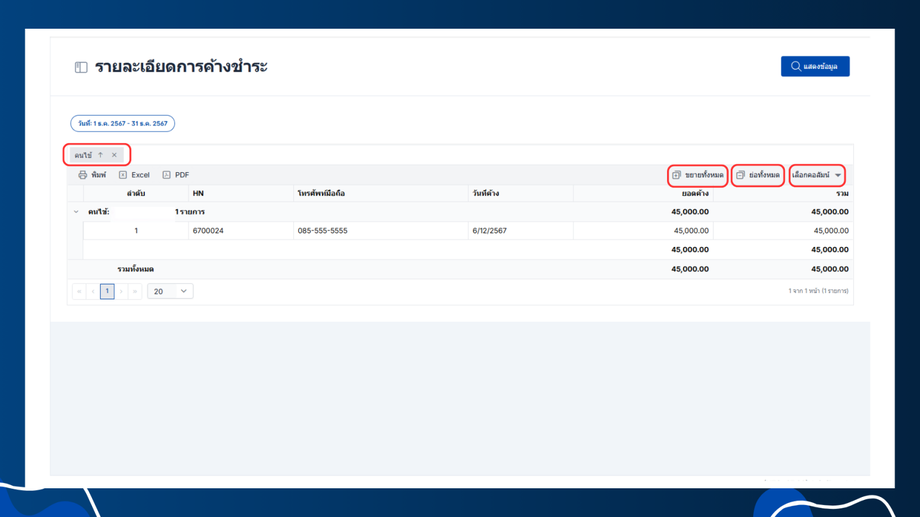
Task: Sort by the HN column header
Action: (x=241, y=193)
